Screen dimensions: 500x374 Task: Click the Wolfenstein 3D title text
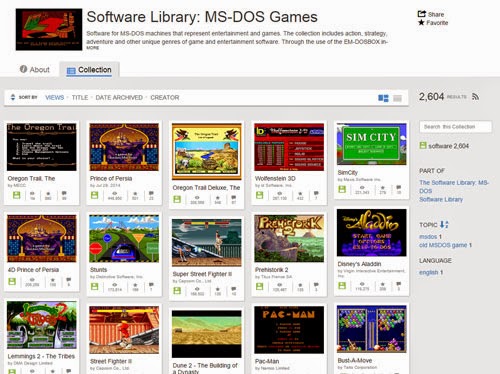tap(275, 178)
